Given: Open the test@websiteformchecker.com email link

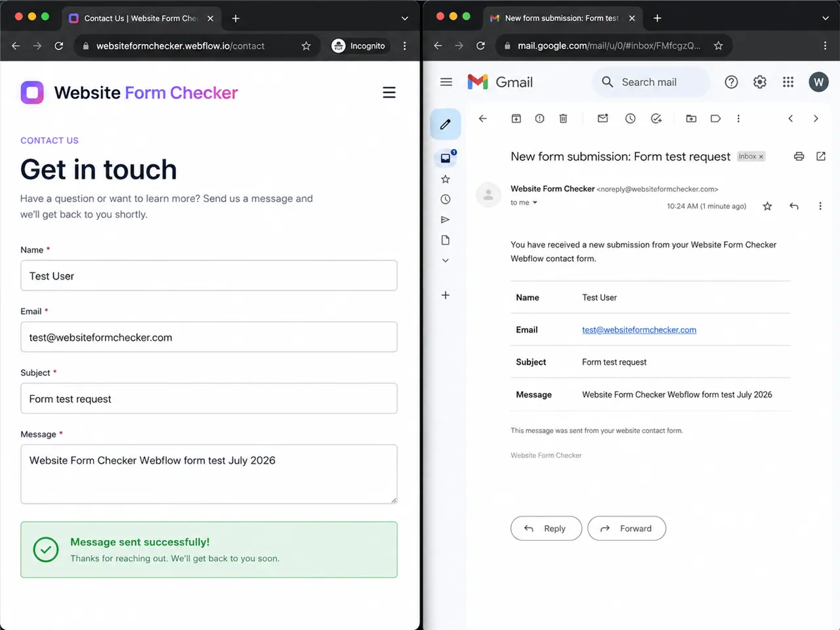Looking at the screenshot, I should (x=639, y=330).
